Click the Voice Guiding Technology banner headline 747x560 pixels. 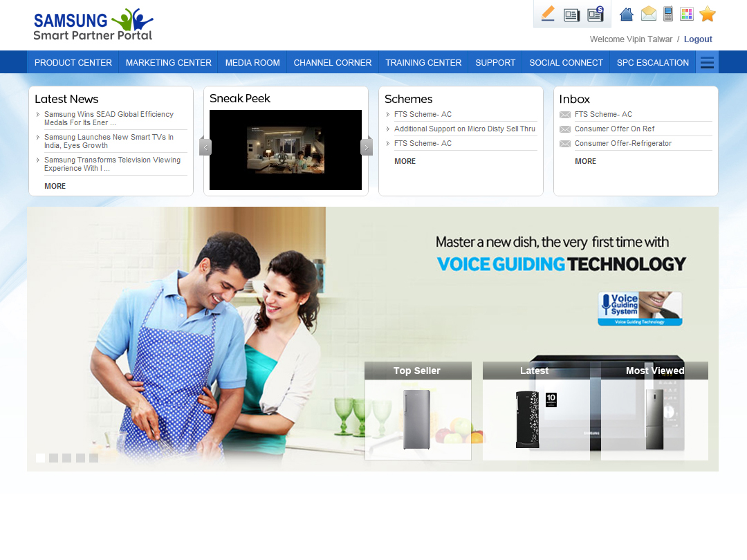(x=562, y=264)
